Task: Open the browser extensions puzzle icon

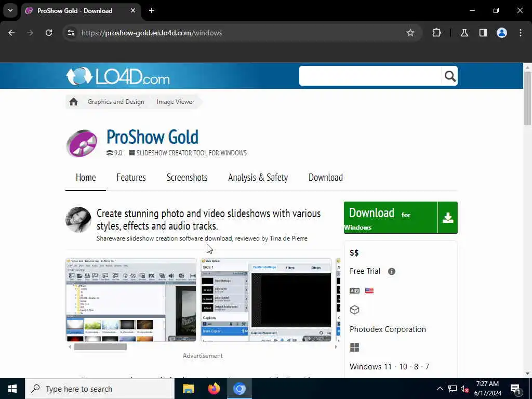Action: coord(436,33)
